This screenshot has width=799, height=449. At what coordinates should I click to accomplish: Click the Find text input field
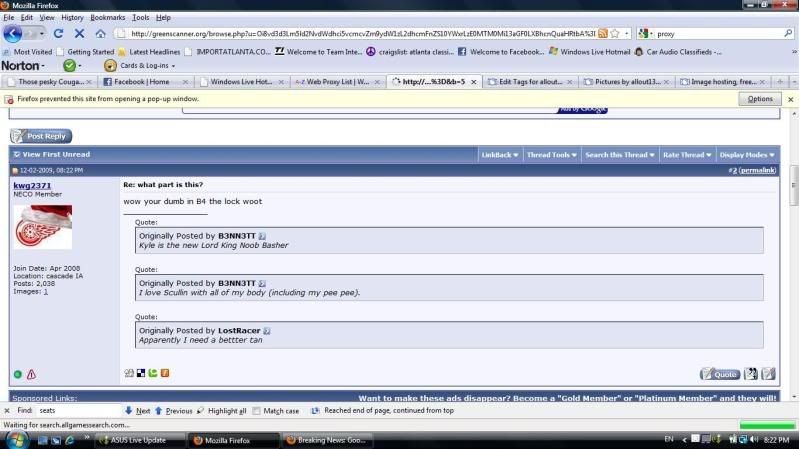pyautogui.click(x=78, y=410)
